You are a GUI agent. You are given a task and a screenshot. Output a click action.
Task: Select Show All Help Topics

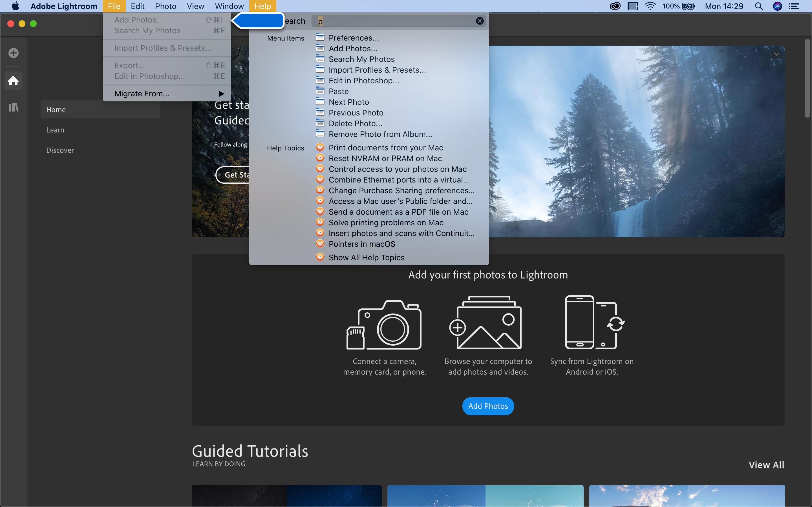point(367,257)
